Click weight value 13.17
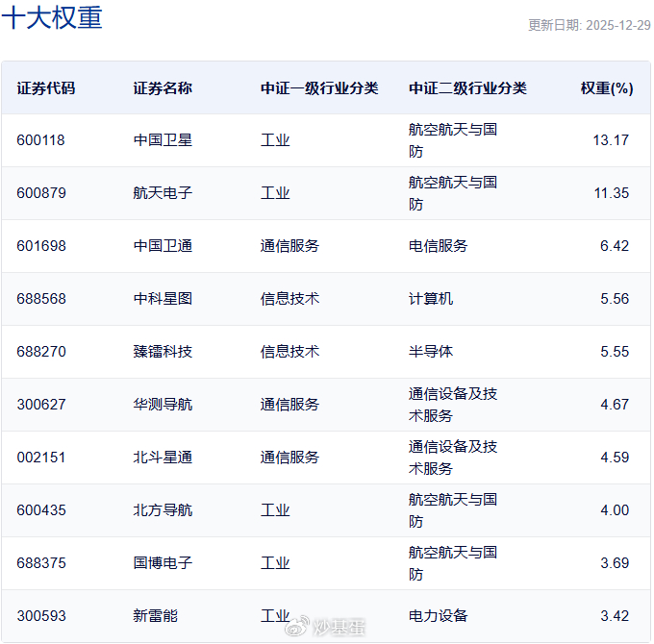654x644 pixels. click(x=611, y=140)
